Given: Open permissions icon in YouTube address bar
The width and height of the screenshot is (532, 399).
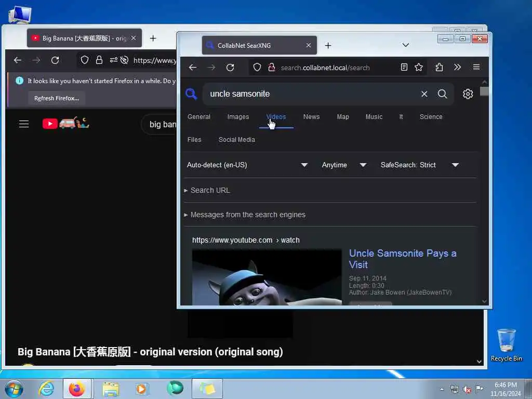Looking at the screenshot, I should pyautogui.click(x=113, y=60).
